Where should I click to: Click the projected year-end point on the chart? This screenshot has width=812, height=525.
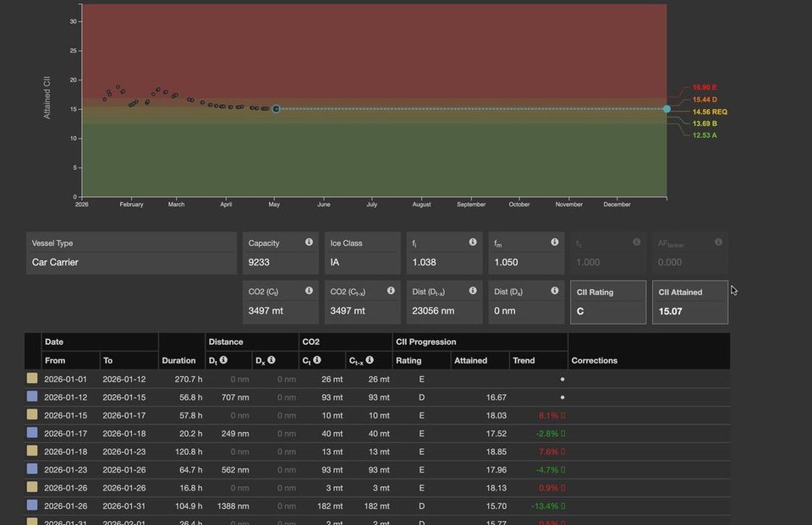tap(667, 109)
